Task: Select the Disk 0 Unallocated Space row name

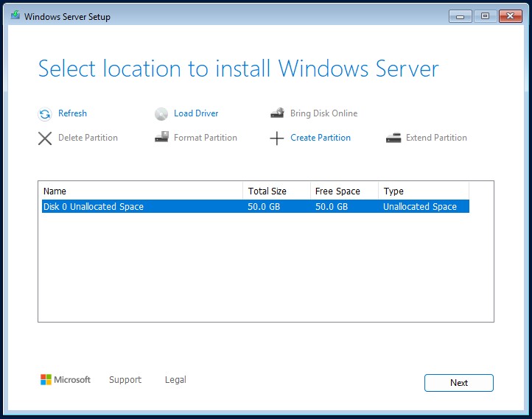Action: (94, 206)
